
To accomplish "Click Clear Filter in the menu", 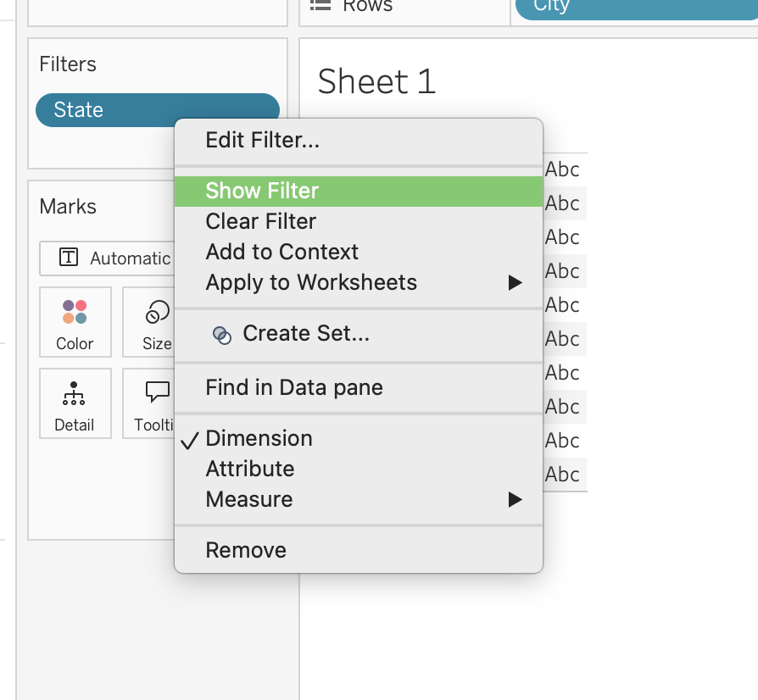I will 260,221.
